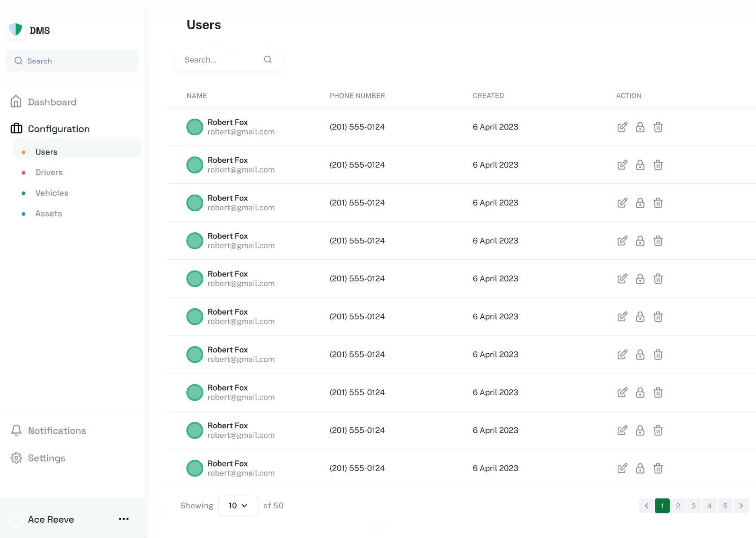Click the magnifier icon in the Users search box
Image resolution: width=756 pixels, height=538 pixels.
[268, 60]
